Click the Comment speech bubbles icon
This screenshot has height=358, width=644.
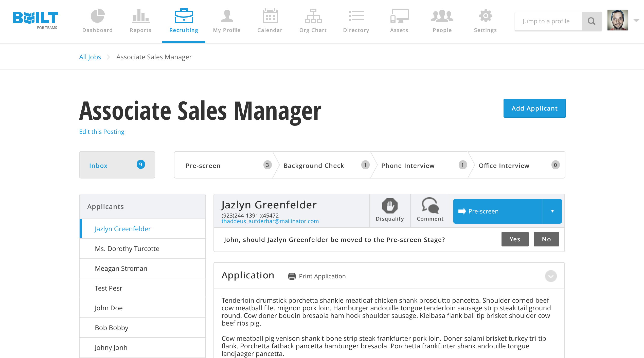click(430, 206)
